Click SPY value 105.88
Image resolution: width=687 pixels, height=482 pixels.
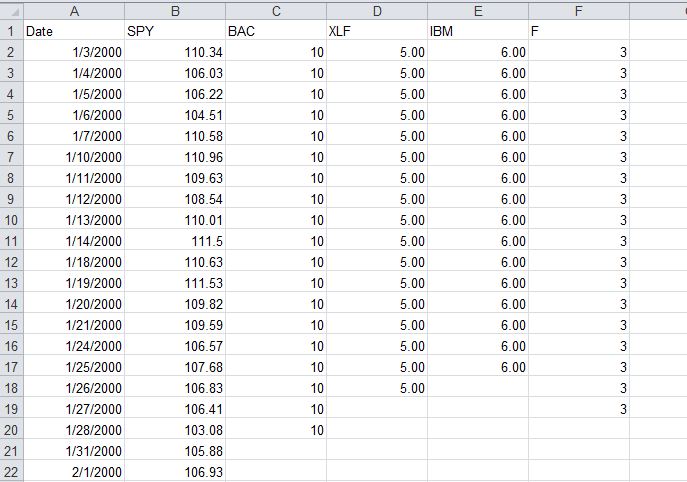(175, 451)
